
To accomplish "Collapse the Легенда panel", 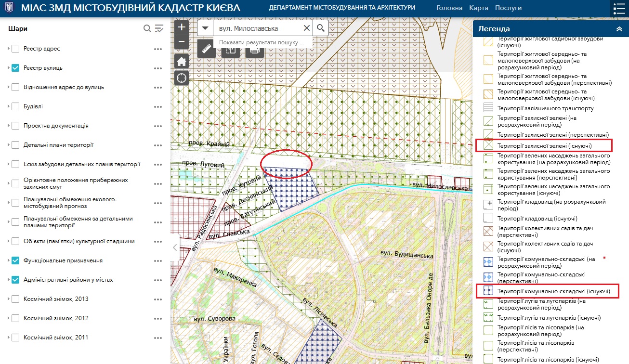I will pyautogui.click(x=619, y=29).
